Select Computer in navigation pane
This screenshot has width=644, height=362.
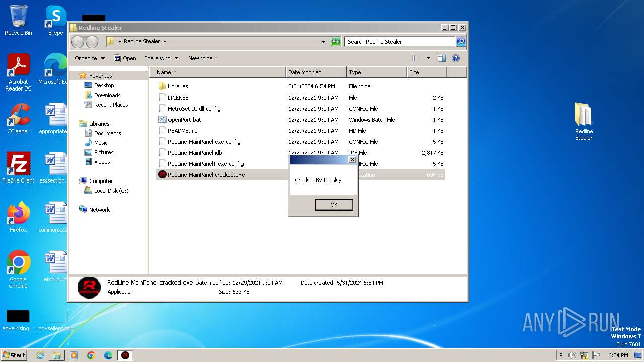(x=101, y=181)
